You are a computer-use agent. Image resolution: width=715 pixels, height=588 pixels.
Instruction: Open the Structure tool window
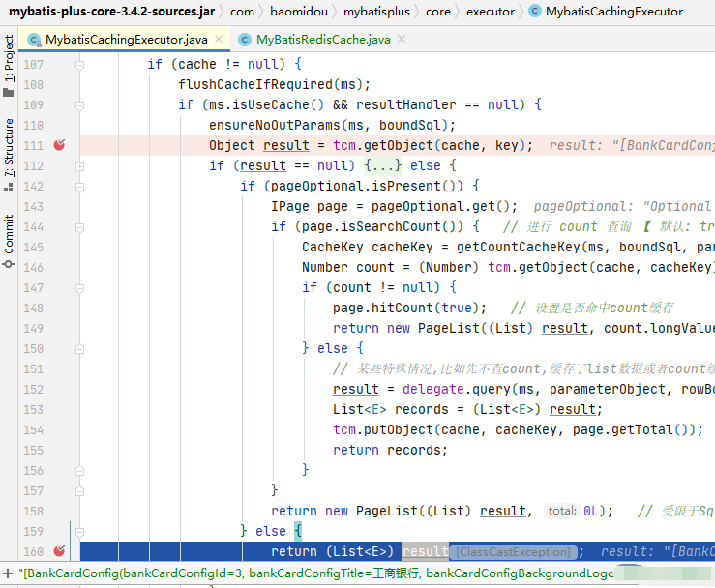[9, 150]
